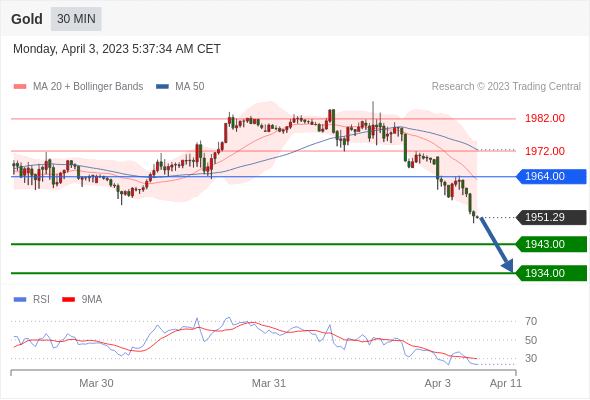The width and height of the screenshot is (590, 400).
Task: Click the Apr 11 date axis label
Action: coord(506,383)
